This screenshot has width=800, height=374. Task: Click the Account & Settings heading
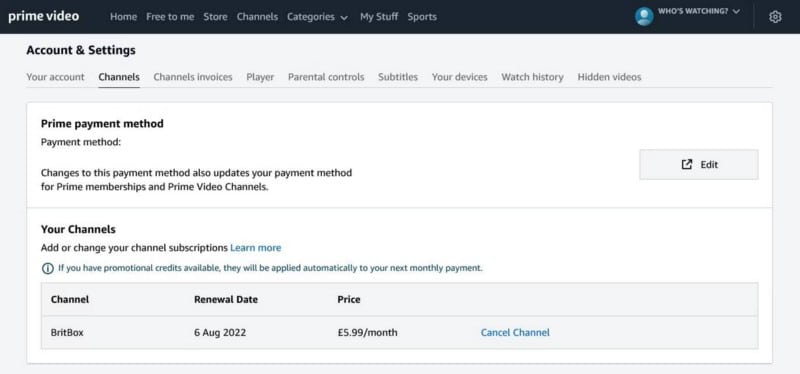click(x=81, y=50)
